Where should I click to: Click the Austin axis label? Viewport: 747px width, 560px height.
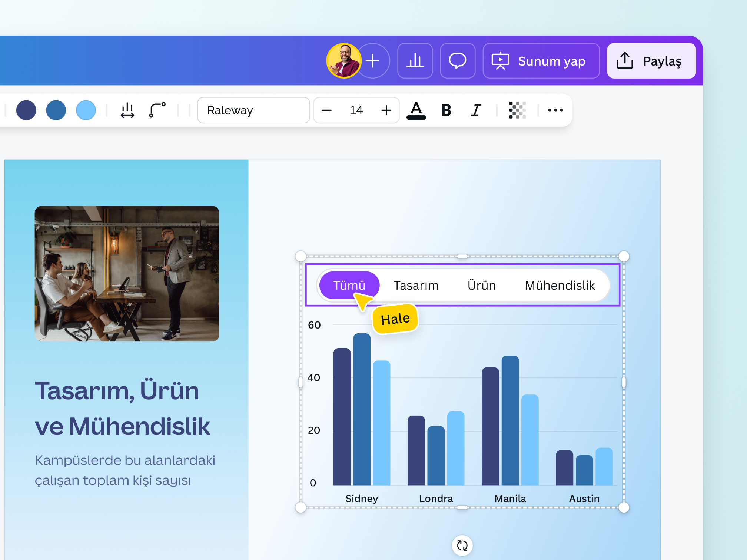click(584, 499)
